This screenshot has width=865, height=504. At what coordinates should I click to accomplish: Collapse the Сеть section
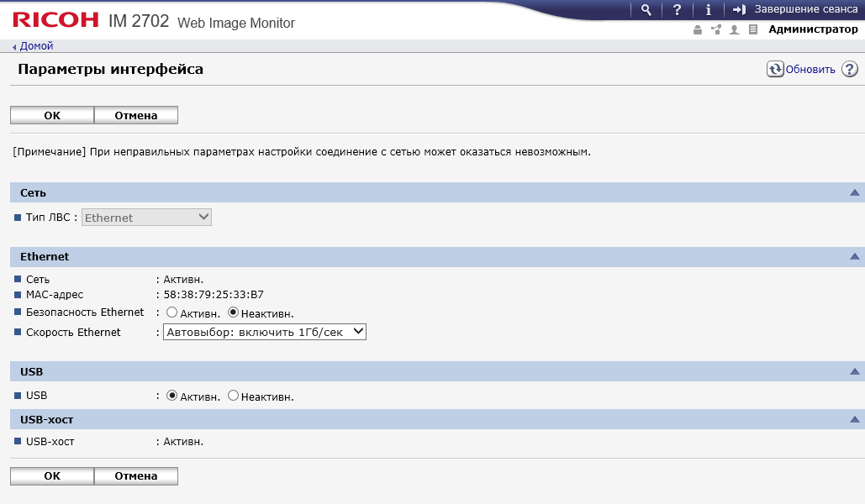coord(854,192)
